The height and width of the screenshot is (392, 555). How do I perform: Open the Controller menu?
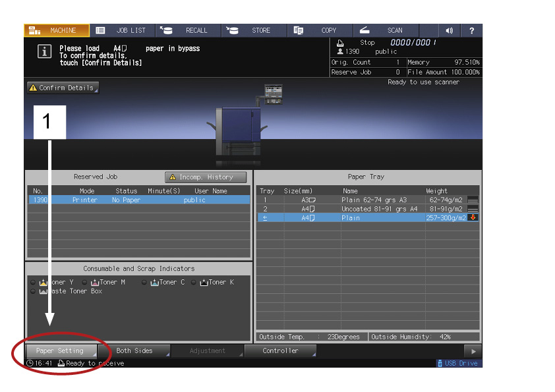[x=280, y=351]
